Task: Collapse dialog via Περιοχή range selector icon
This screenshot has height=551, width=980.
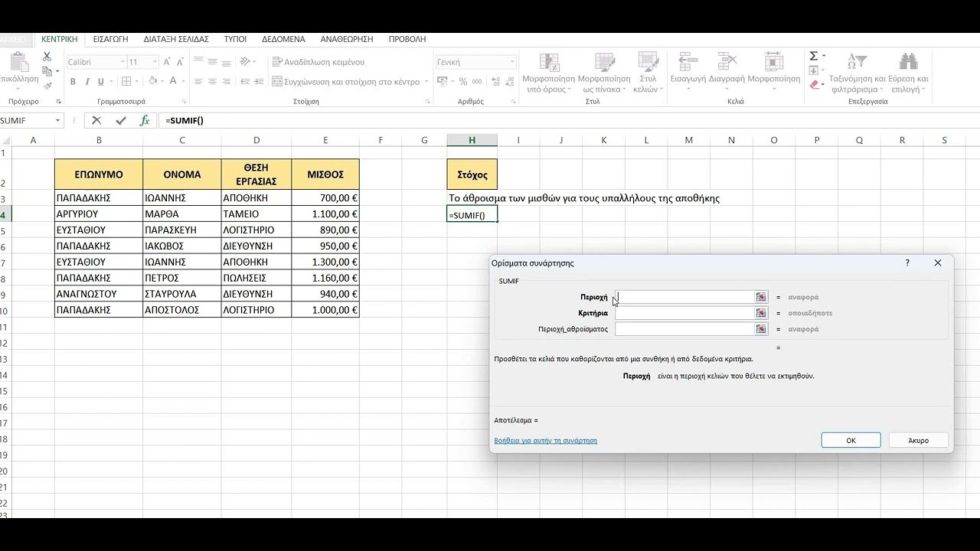Action: (761, 297)
